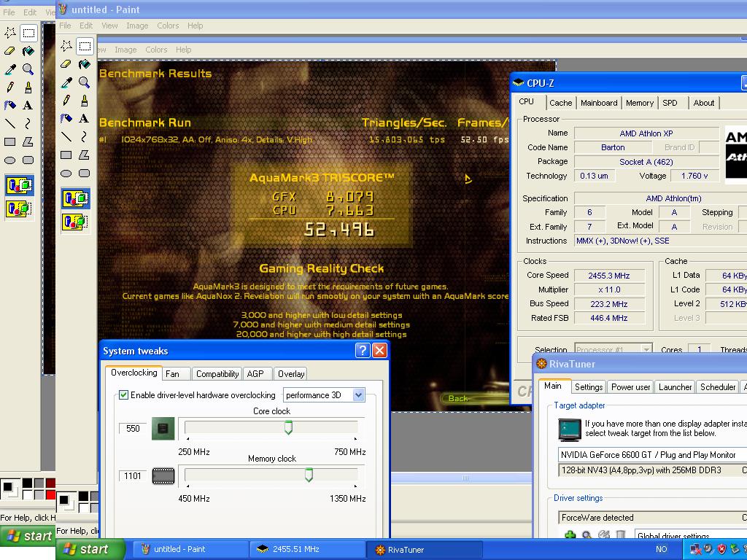Select the Ellipse tool in untitled - Paint toolbox

66,174
